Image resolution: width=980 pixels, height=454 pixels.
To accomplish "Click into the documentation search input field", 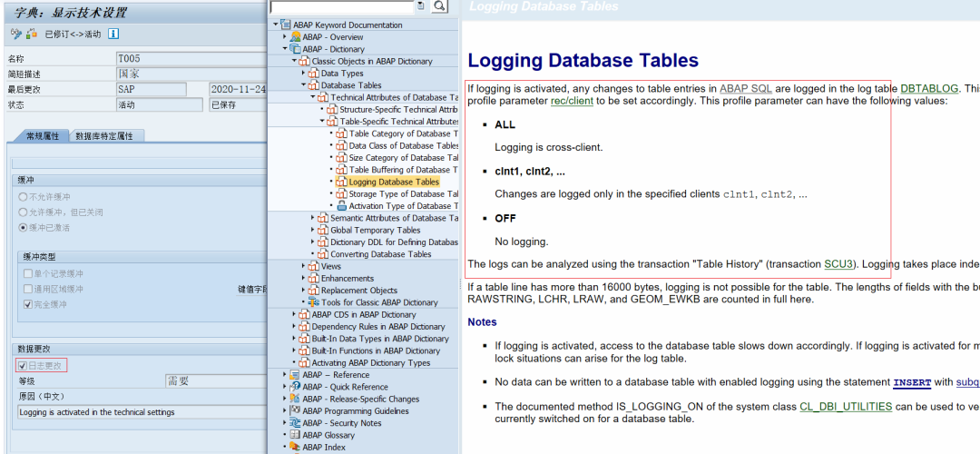I will pyautogui.click(x=342, y=6).
